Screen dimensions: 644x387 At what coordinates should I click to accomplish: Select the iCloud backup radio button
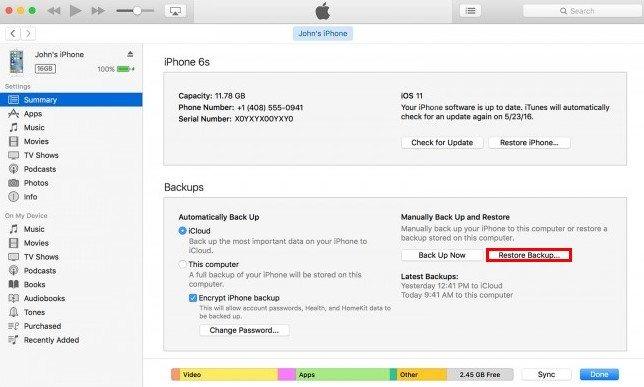point(182,231)
